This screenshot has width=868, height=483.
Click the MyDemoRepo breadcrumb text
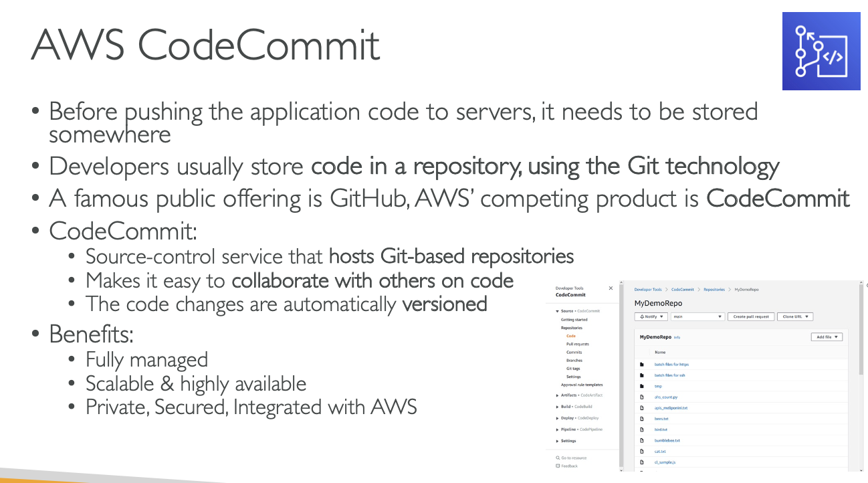[746, 290]
